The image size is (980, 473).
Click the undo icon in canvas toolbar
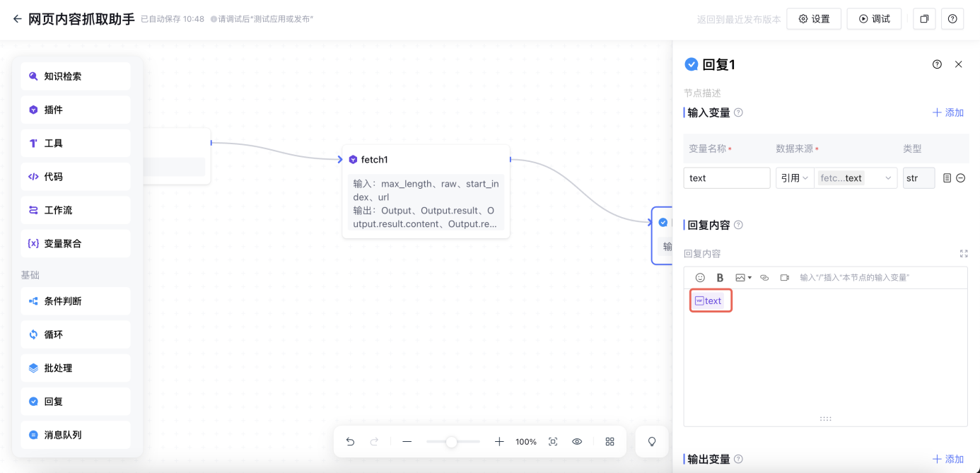[350, 442]
